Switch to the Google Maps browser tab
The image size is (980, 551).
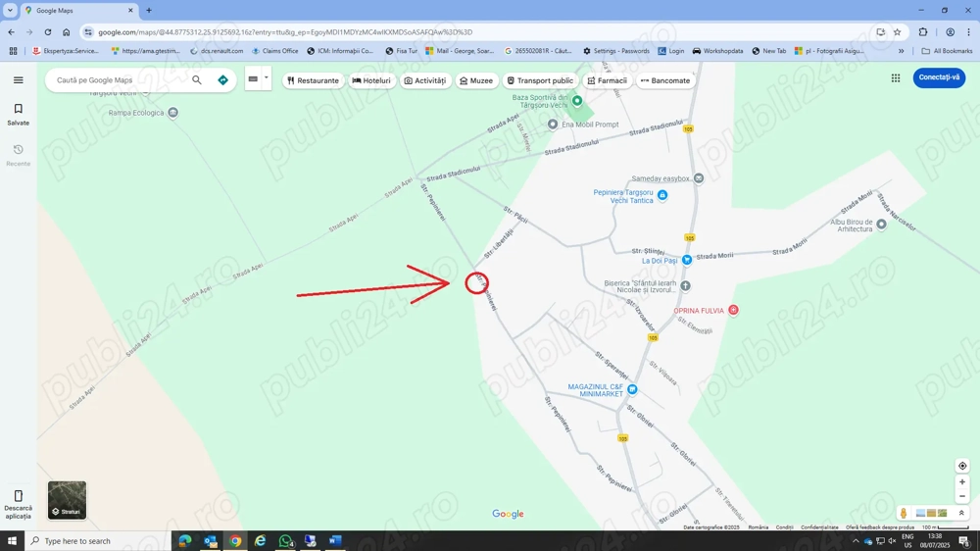pyautogui.click(x=78, y=11)
